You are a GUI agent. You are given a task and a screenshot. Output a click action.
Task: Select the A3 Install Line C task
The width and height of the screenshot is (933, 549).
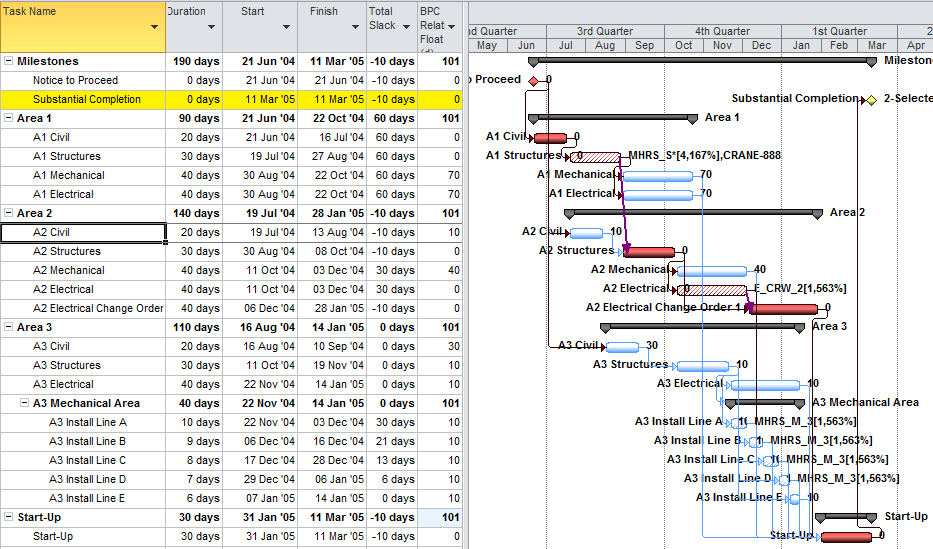coord(87,461)
